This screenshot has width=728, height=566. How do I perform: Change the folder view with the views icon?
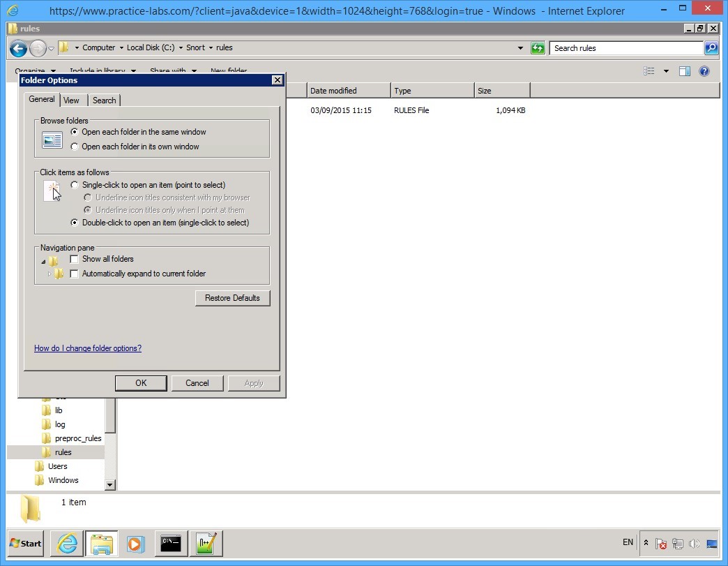(651, 70)
